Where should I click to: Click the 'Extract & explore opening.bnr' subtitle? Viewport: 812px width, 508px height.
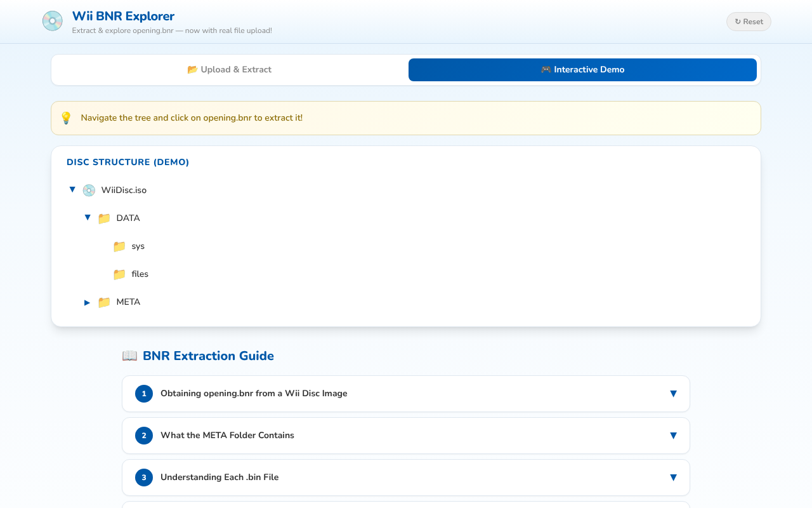pos(172,30)
